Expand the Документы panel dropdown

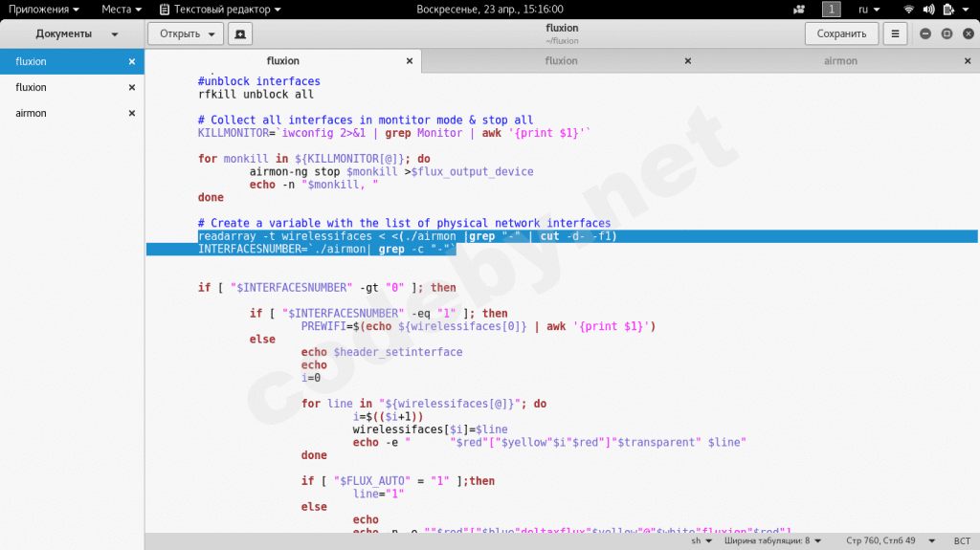pyautogui.click(x=115, y=33)
